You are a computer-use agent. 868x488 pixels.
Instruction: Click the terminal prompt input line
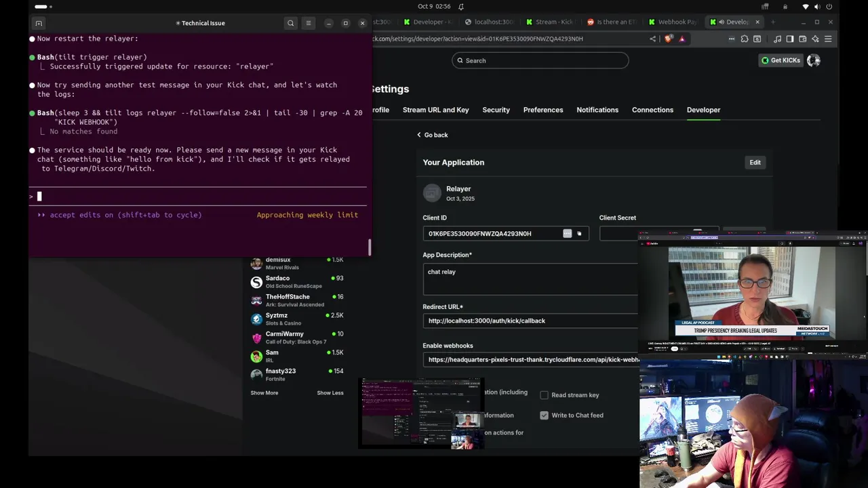pyautogui.click(x=198, y=197)
